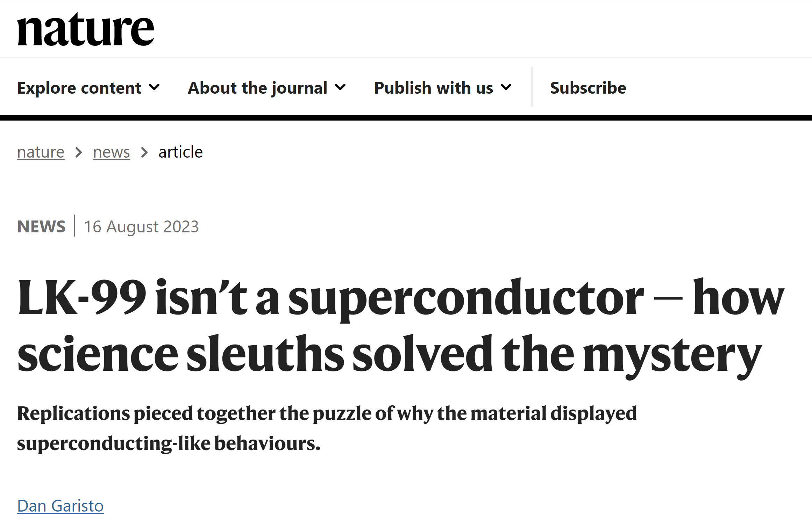
Task: Follow the news breadcrumb link
Action: pyautogui.click(x=111, y=152)
